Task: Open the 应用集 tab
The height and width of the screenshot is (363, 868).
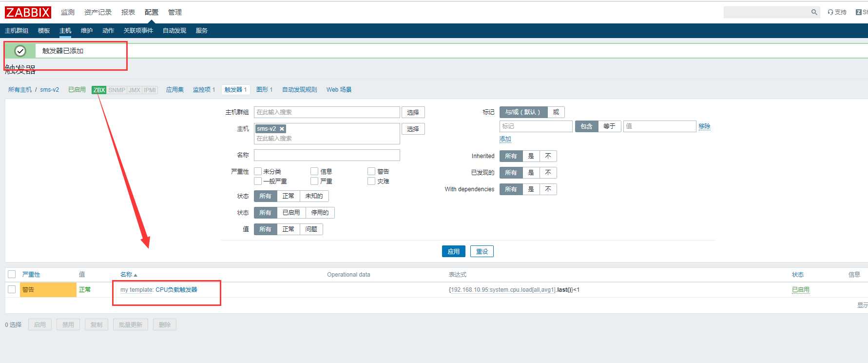Action: point(175,90)
